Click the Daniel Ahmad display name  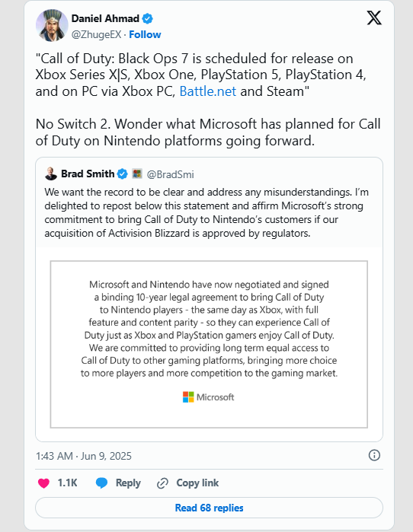(x=105, y=19)
